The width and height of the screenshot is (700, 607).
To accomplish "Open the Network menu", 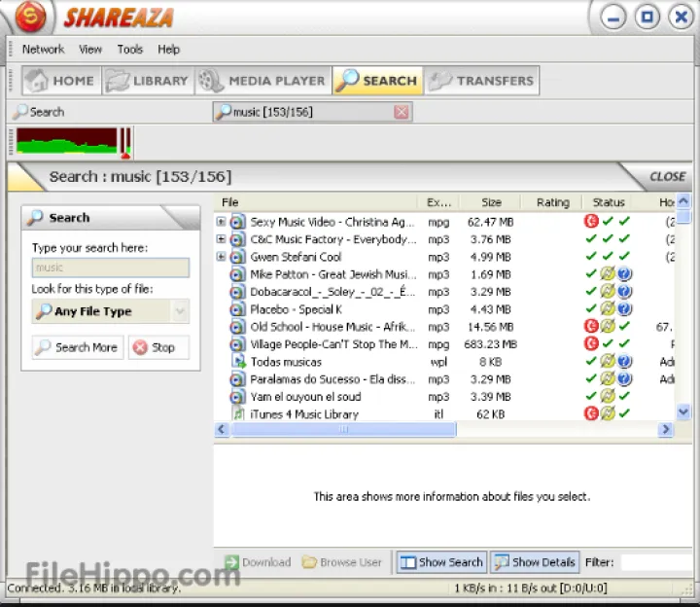I will click(x=43, y=50).
